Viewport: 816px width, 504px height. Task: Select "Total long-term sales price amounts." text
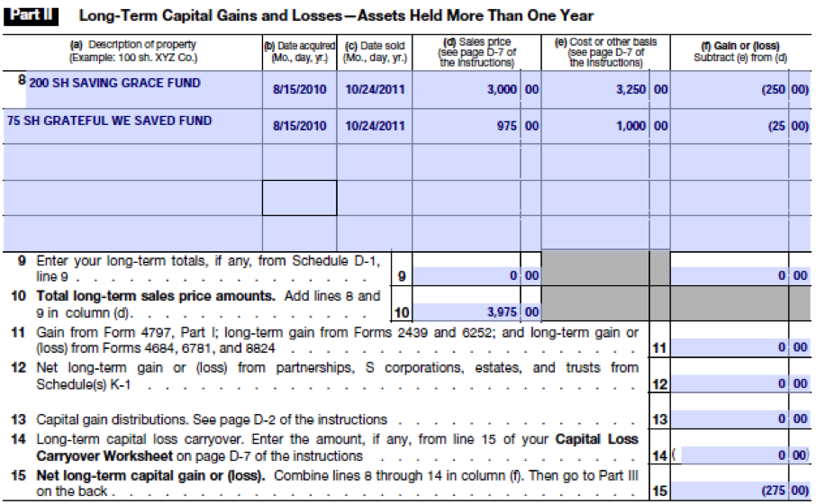point(155,296)
